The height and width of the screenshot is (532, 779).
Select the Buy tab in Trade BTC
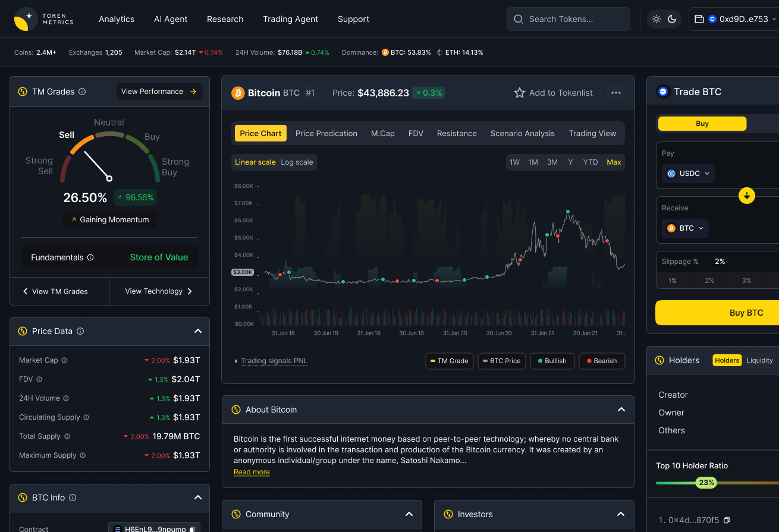(x=702, y=124)
